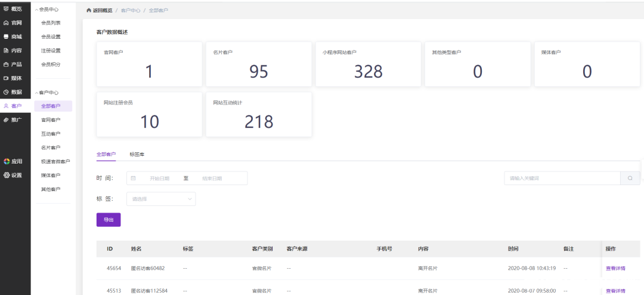This screenshot has width=644, height=295.
Task: Click the purple 导出 button
Action: tap(109, 220)
